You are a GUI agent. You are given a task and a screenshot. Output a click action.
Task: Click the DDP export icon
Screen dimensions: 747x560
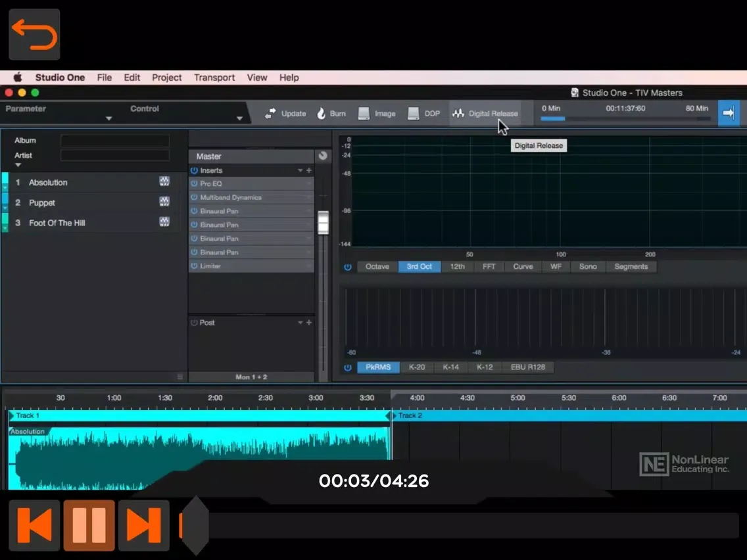(x=413, y=113)
